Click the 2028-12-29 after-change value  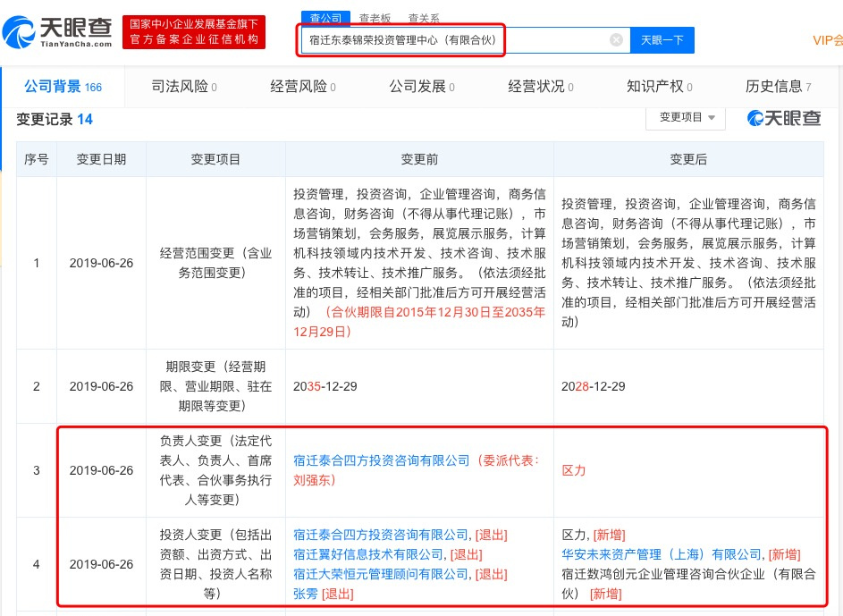(x=593, y=386)
